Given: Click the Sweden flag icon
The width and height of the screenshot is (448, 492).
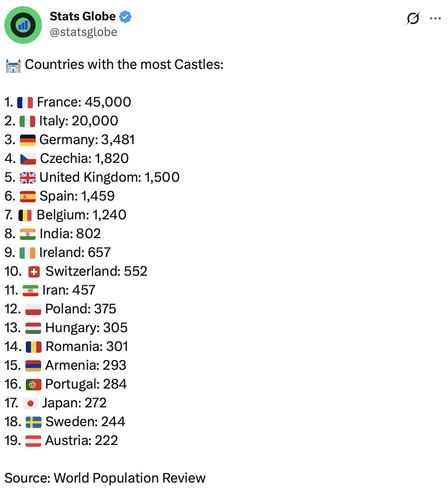Looking at the screenshot, I should [x=34, y=422].
